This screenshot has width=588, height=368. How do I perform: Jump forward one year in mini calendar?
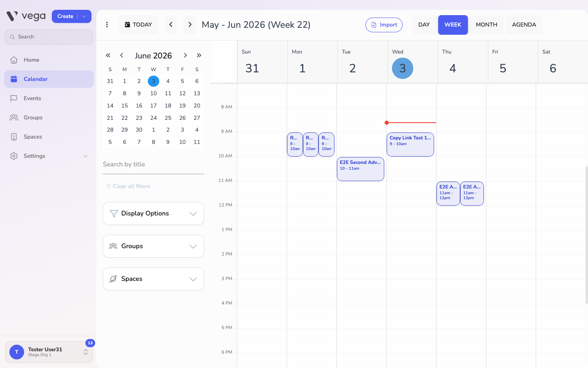pos(199,55)
